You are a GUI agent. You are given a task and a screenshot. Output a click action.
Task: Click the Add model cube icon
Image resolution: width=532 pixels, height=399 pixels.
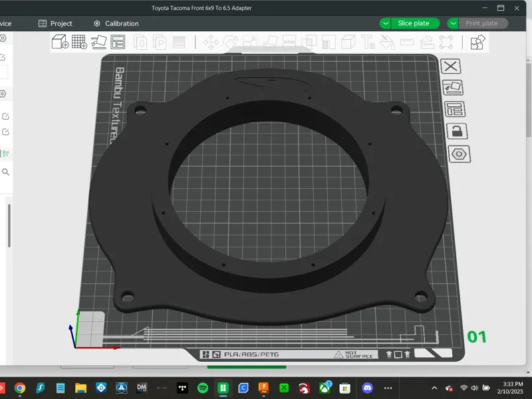click(60, 42)
